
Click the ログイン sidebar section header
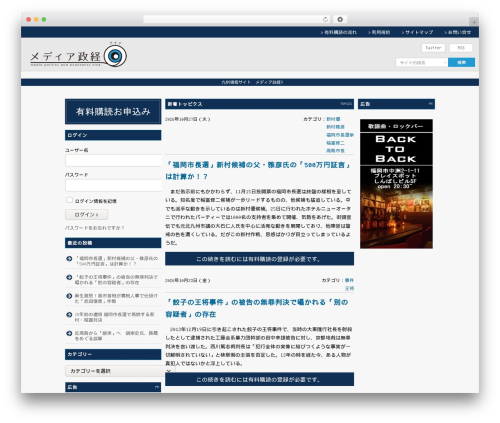tap(113, 135)
